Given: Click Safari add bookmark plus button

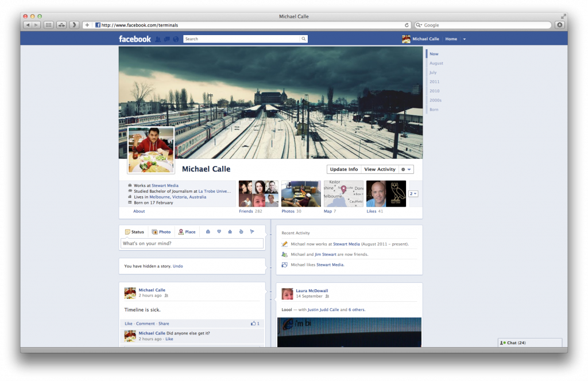Looking at the screenshot, I should pyautogui.click(x=87, y=25).
